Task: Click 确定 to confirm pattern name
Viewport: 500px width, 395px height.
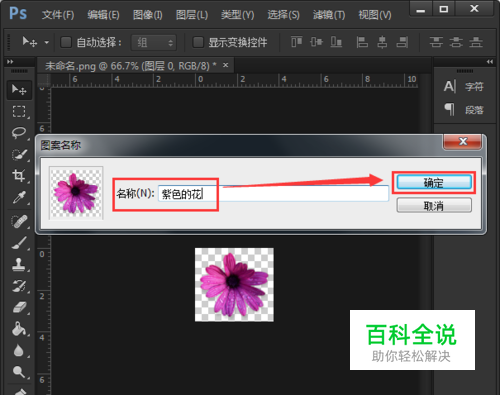Action: tap(434, 183)
